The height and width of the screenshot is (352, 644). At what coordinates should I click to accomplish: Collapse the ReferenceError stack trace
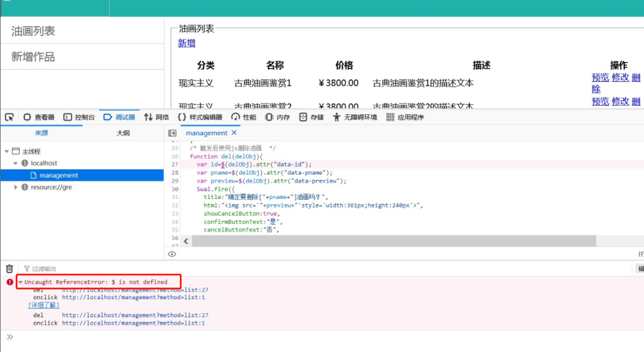pyautogui.click(x=20, y=282)
